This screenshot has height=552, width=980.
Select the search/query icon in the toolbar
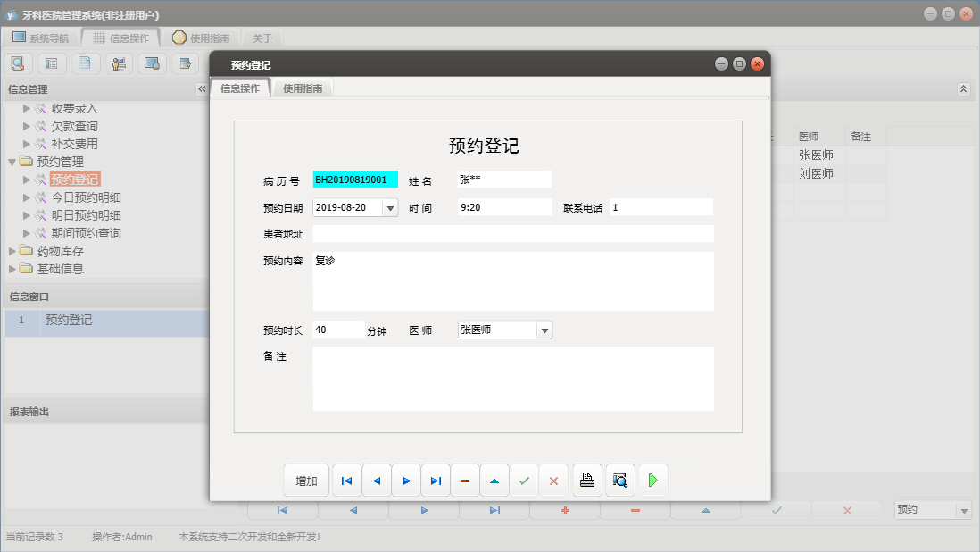pos(17,63)
